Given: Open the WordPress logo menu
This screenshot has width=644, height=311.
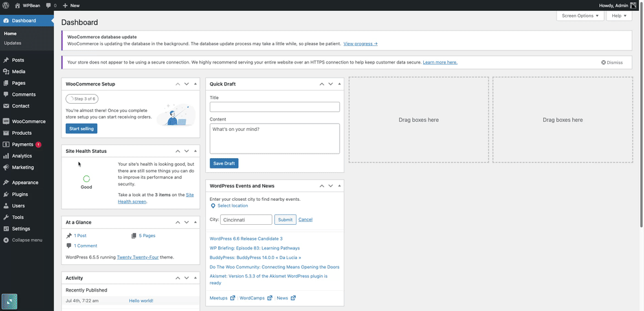Looking at the screenshot, I should (x=6, y=5).
